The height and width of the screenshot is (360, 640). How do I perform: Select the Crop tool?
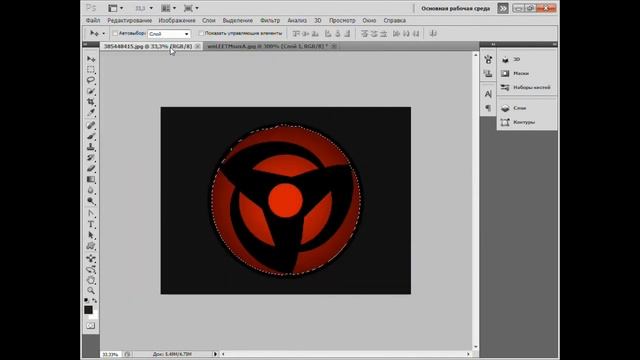click(x=91, y=102)
